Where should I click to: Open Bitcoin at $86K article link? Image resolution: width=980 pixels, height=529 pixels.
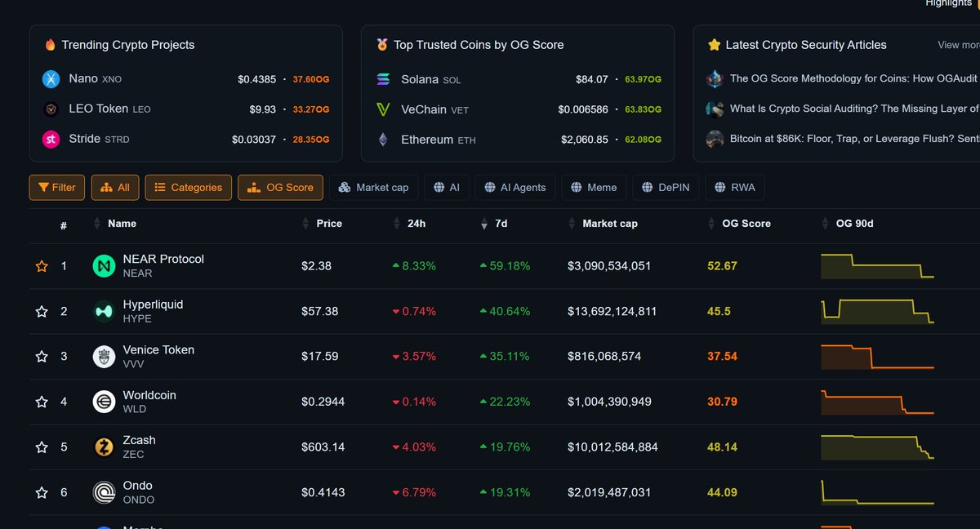click(854, 139)
